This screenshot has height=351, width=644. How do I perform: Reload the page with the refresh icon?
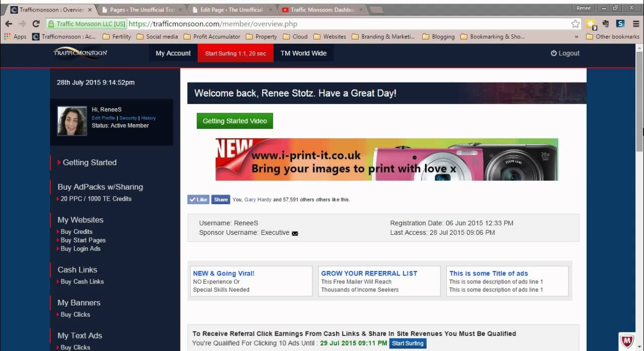[36, 24]
